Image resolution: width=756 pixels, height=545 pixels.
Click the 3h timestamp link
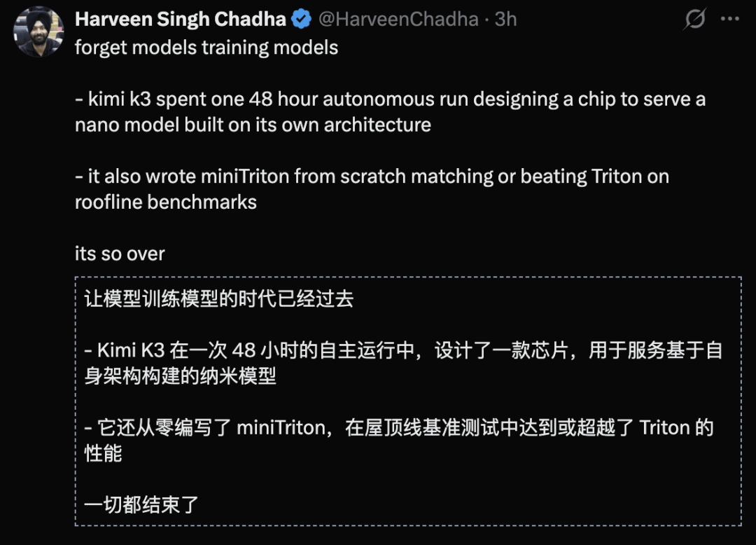tap(506, 20)
